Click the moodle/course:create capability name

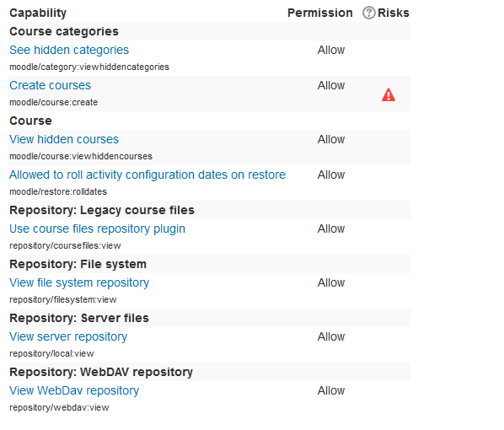(x=54, y=103)
